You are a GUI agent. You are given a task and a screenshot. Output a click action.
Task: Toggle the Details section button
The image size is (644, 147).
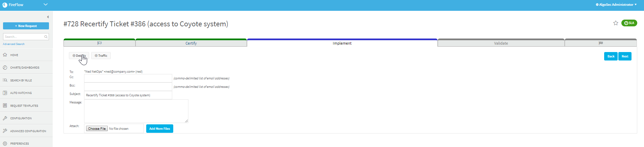tap(79, 56)
